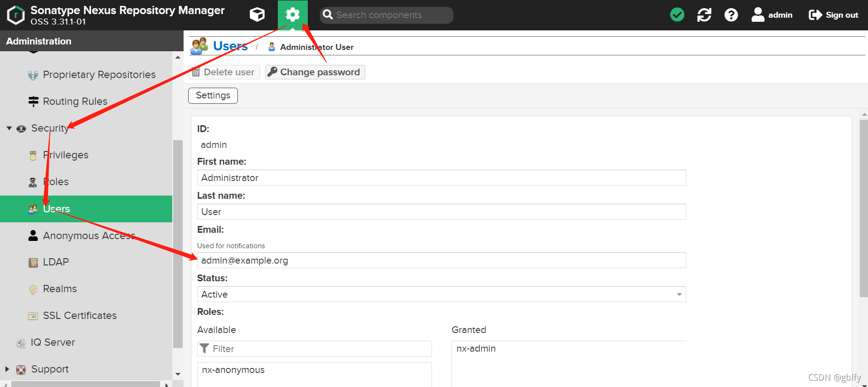Go back to Users breadcrumb link
Image resolution: width=868 pixels, height=387 pixels.
[230, 46]
